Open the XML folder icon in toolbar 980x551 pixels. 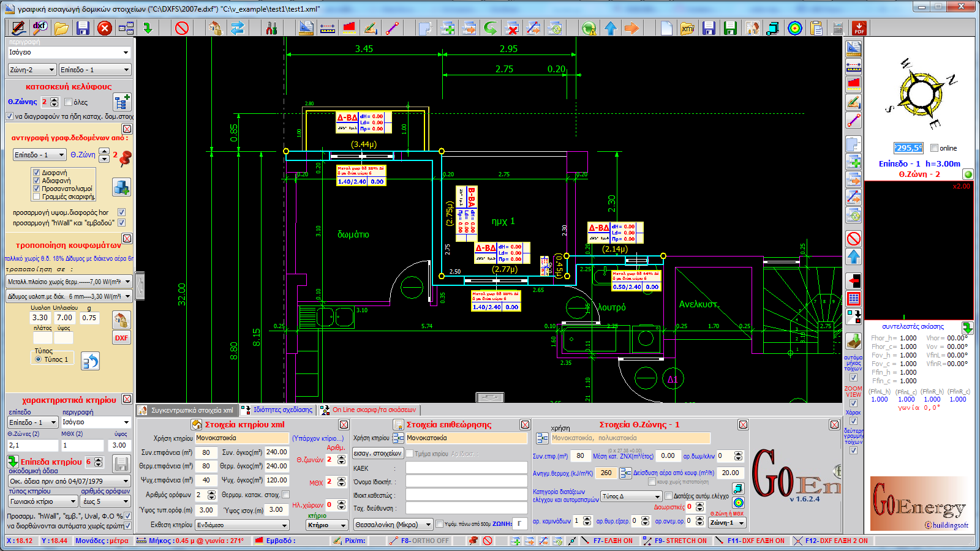(x=688, y=28)
